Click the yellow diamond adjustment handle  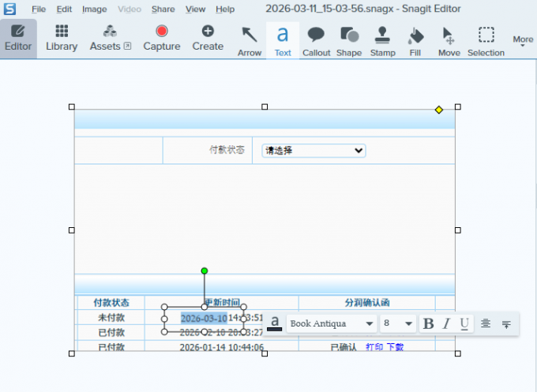(439, 110)
